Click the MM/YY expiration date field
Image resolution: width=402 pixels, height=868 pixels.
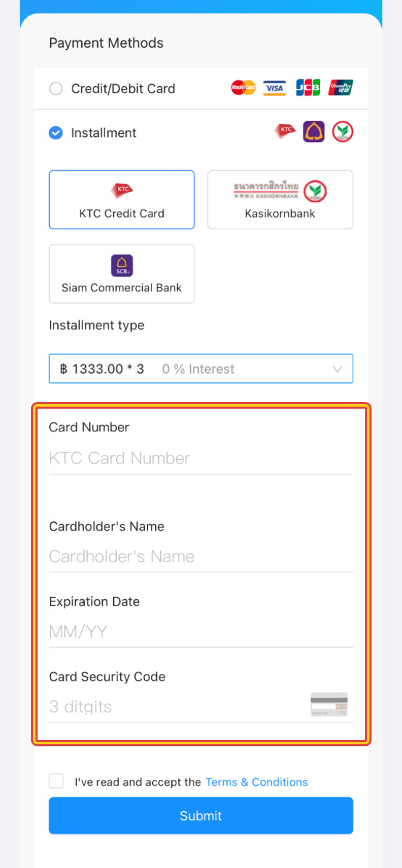pos(200,632)
